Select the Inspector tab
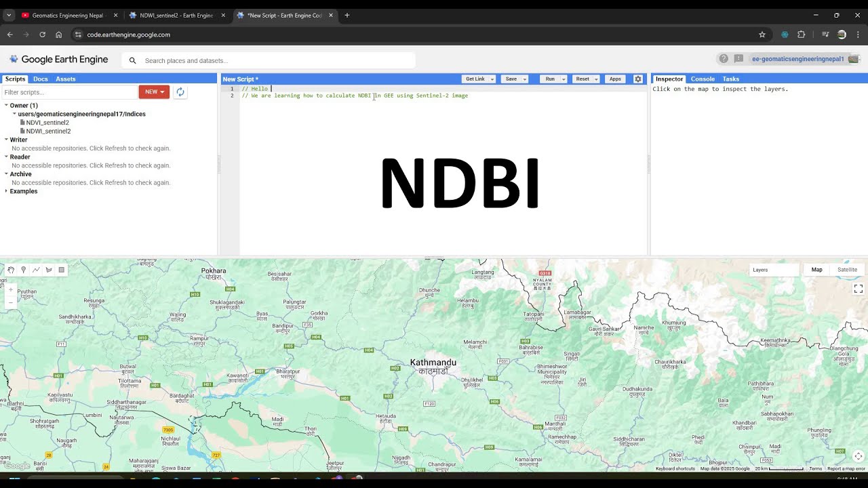The width and height of the screenshot is (868, 488). click(x=669, y=79)
